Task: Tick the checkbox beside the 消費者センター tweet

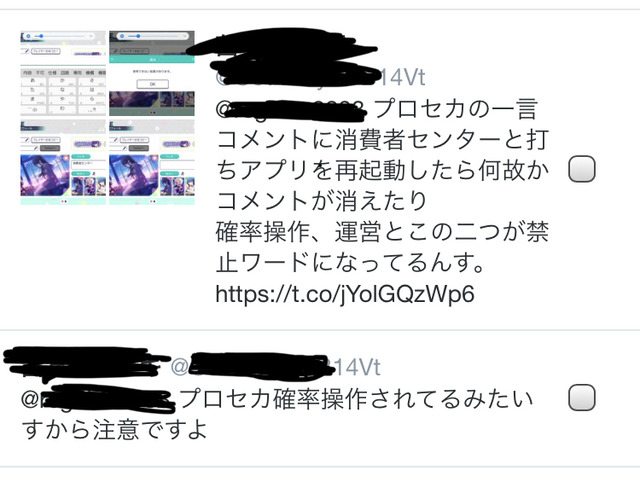Action: pos(582,168)
